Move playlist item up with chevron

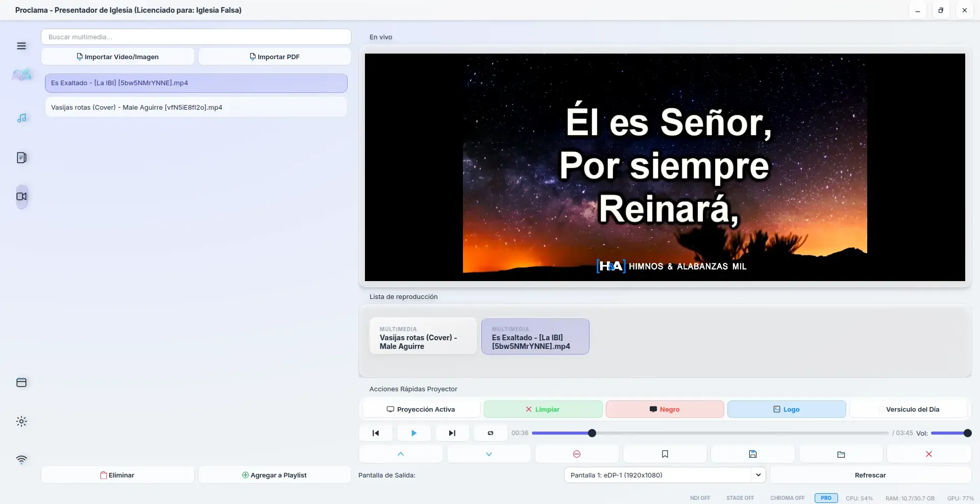pyautogui.click(x=401, y=454)
